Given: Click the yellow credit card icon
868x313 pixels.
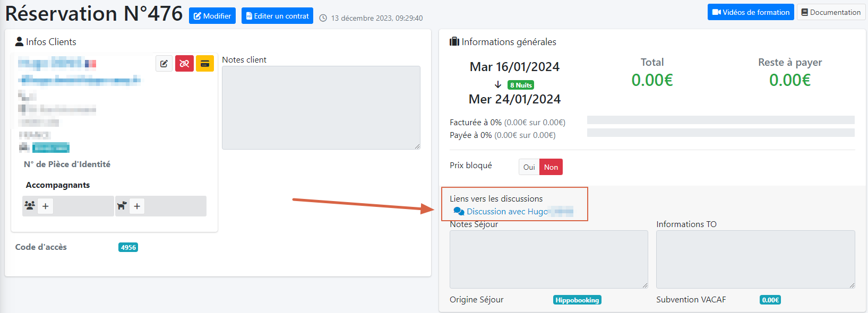Looking at the screenshot, I should [x=205, y=64].
